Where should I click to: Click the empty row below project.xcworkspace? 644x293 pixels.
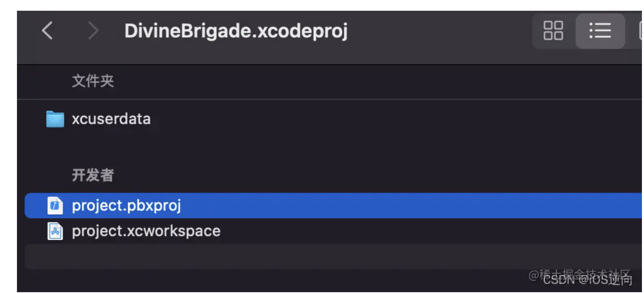coord(333,257)
